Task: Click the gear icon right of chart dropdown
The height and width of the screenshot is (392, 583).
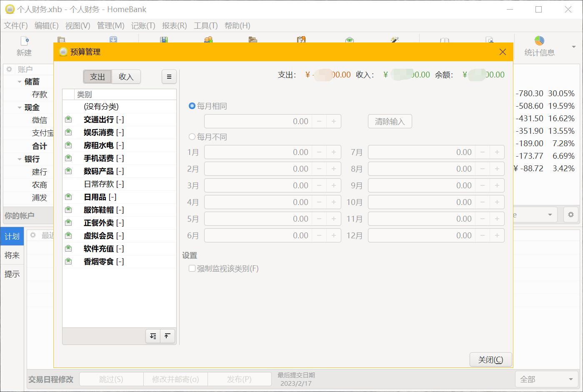Action: coord(570,215)
